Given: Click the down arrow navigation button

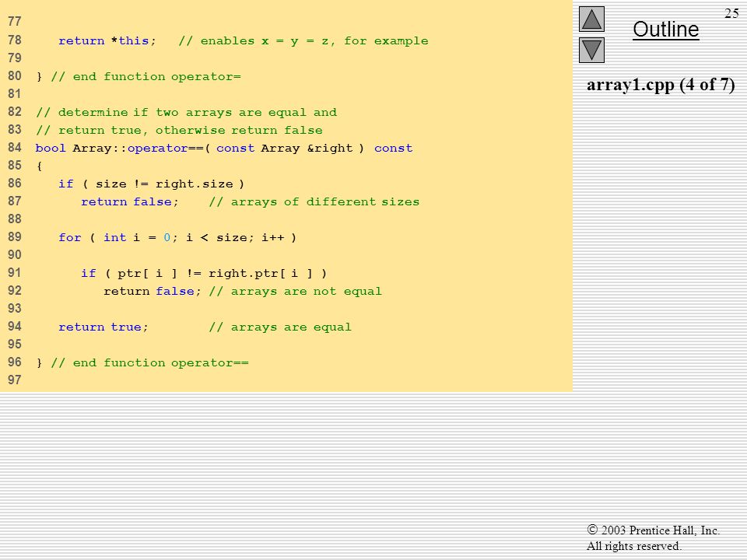Looking at the screenshot, I should coord(591,50).
